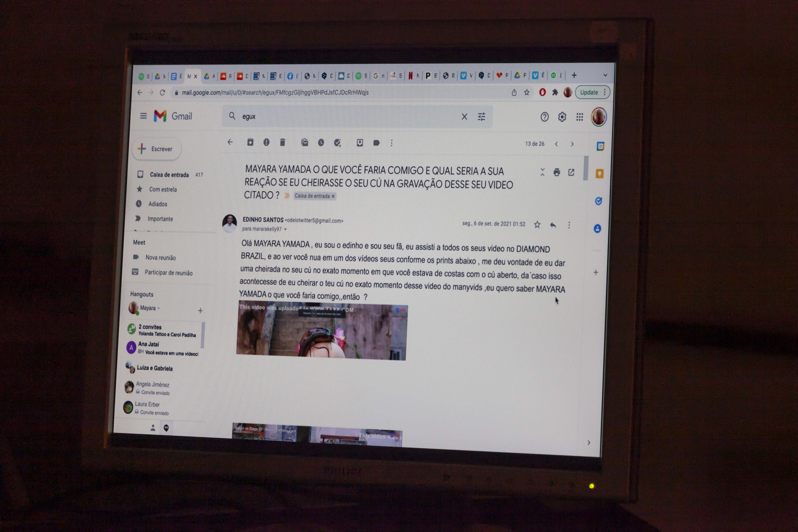The image size is (798, 532).
Task: Open more actions menu in email toolbar
Action: tap(391, 143)
